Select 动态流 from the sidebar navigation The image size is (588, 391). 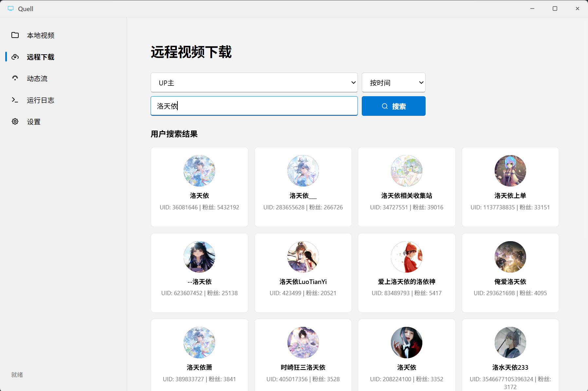(x=37, y=78)
